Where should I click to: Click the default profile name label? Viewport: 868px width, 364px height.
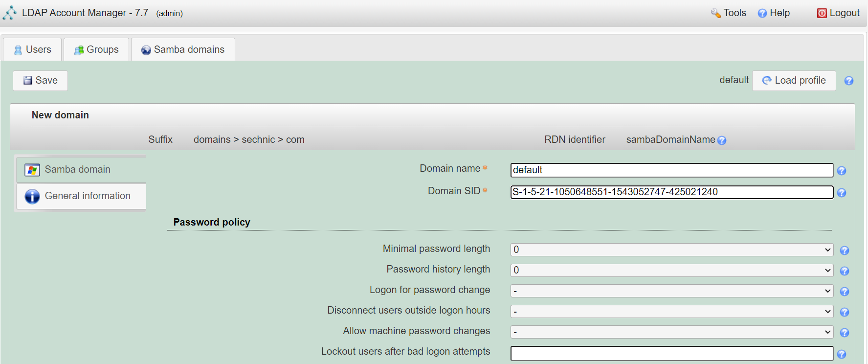coord(734,80)
